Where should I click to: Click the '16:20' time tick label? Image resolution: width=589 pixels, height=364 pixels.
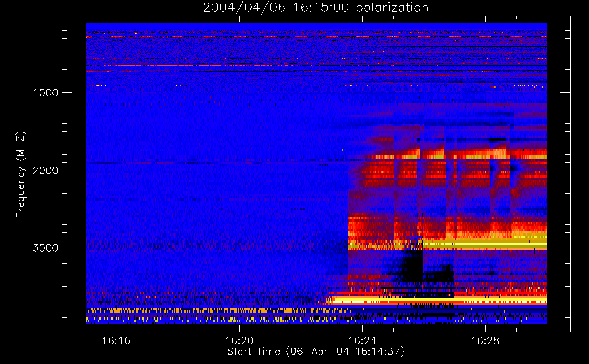239,341
